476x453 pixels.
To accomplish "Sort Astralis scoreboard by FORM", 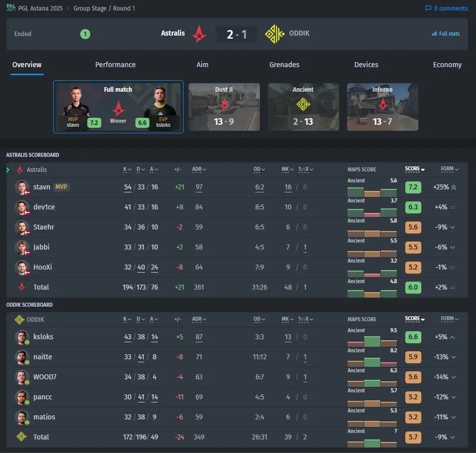I will 449,169.
